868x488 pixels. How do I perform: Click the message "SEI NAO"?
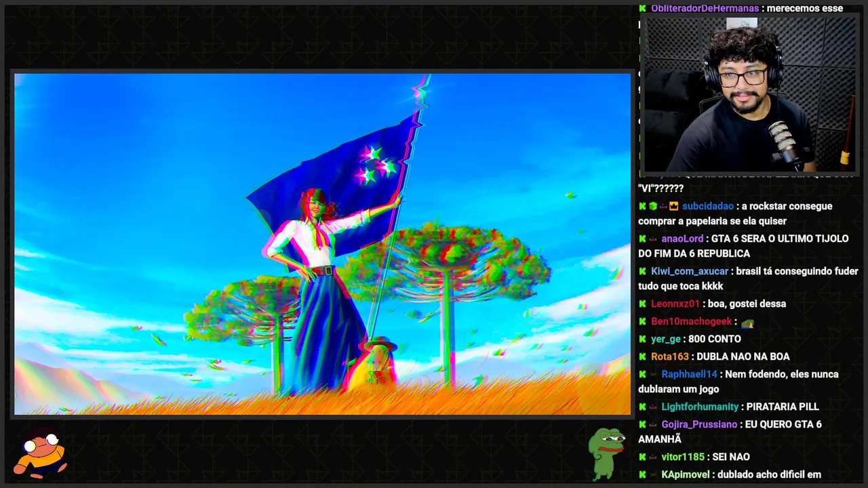tap(731, 457)
